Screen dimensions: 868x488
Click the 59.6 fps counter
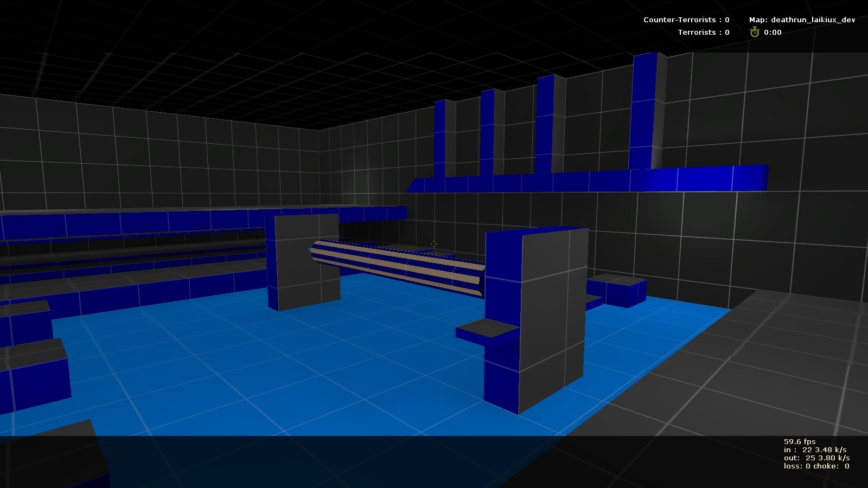(799, 442)
